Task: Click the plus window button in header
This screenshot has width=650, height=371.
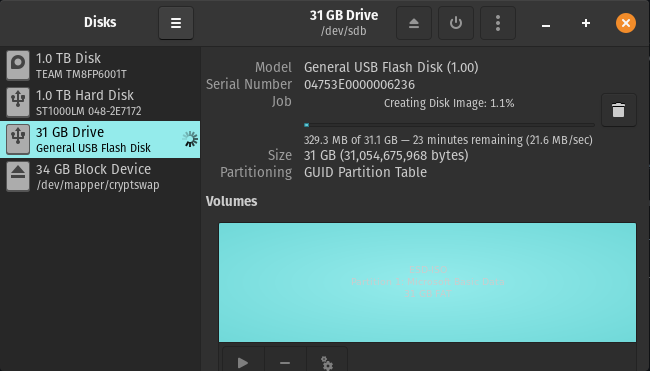Action: (x=586, y=23)
